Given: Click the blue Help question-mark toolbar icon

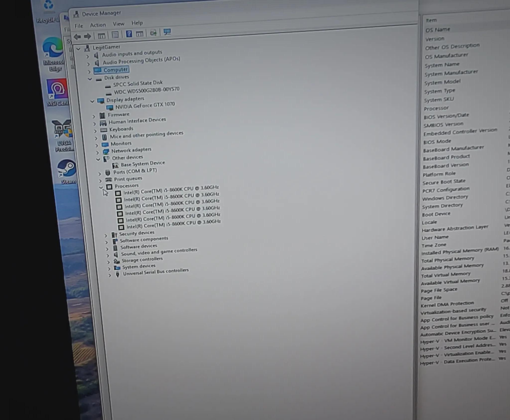Looking at the screenshot, I should pyautogui.click(x=129, y=34).
